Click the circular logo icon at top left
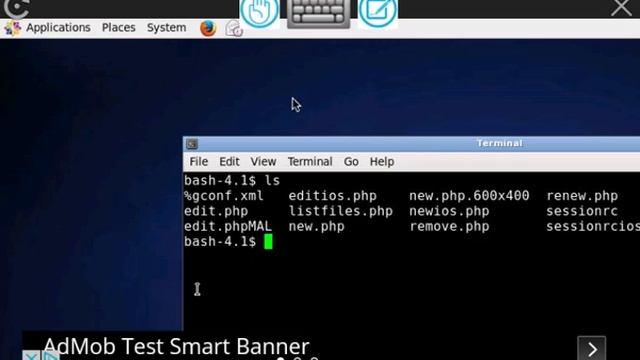640x360 pixels. (16, 9)
